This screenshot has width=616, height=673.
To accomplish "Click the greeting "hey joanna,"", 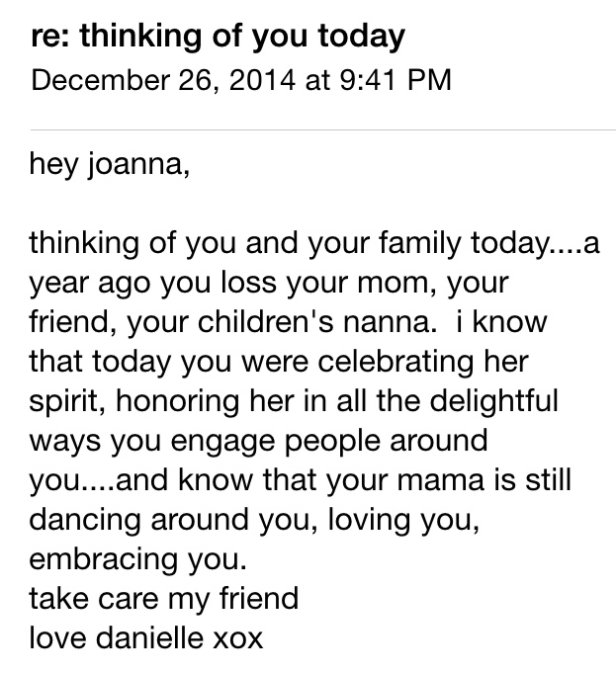I will pyautogui.click(x=108, y=163).
